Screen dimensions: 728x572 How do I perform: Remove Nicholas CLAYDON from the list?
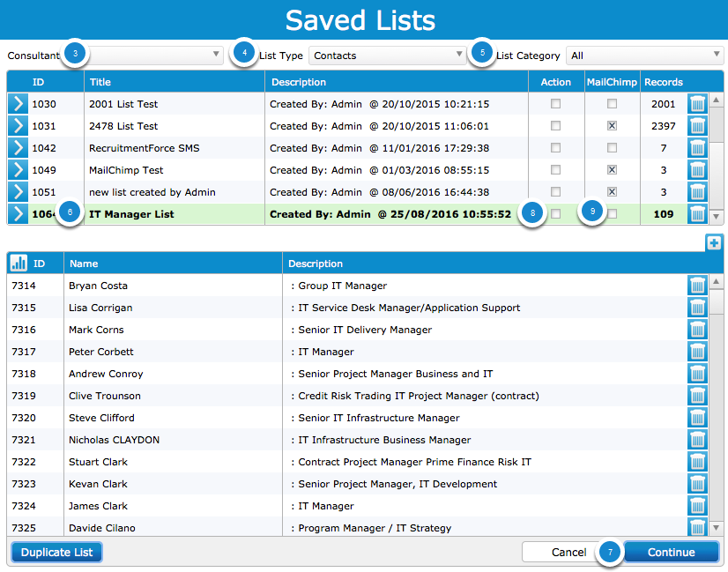(697, 440)
